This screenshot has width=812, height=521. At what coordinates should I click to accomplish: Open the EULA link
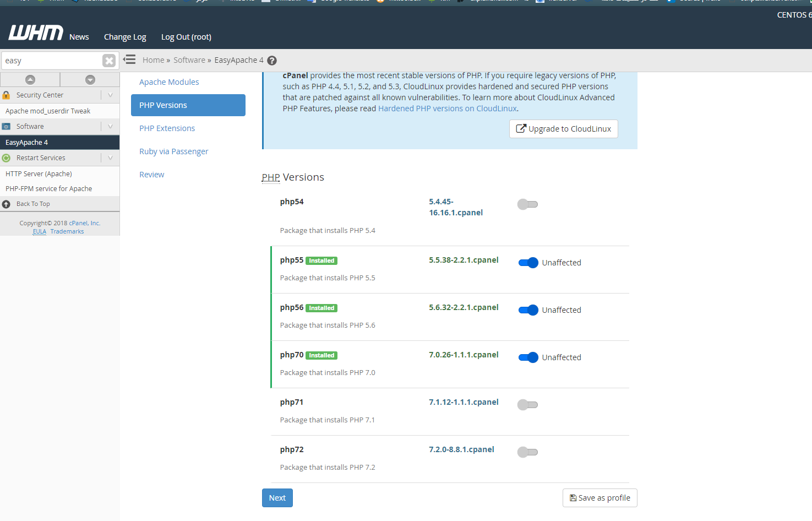point(40,231)
